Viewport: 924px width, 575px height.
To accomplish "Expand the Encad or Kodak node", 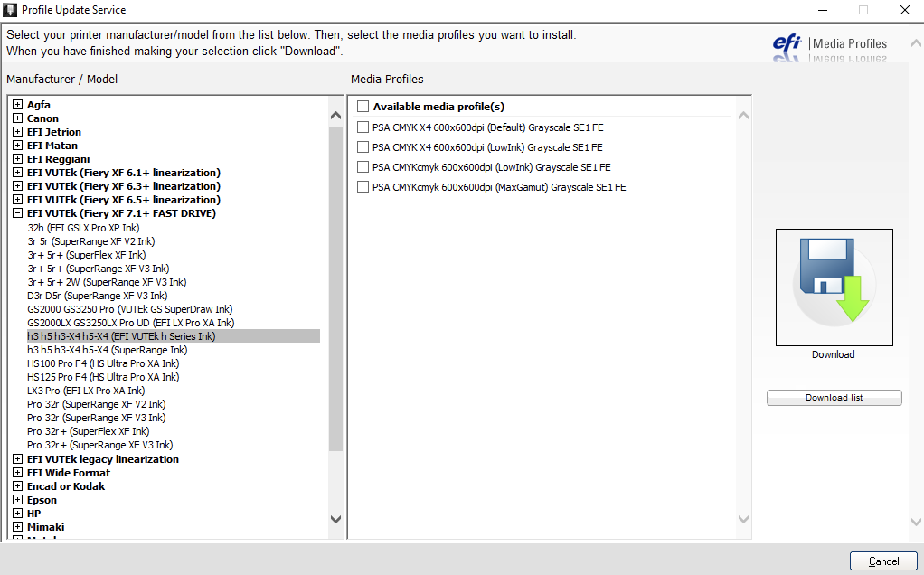I will (x=18, y=486).
